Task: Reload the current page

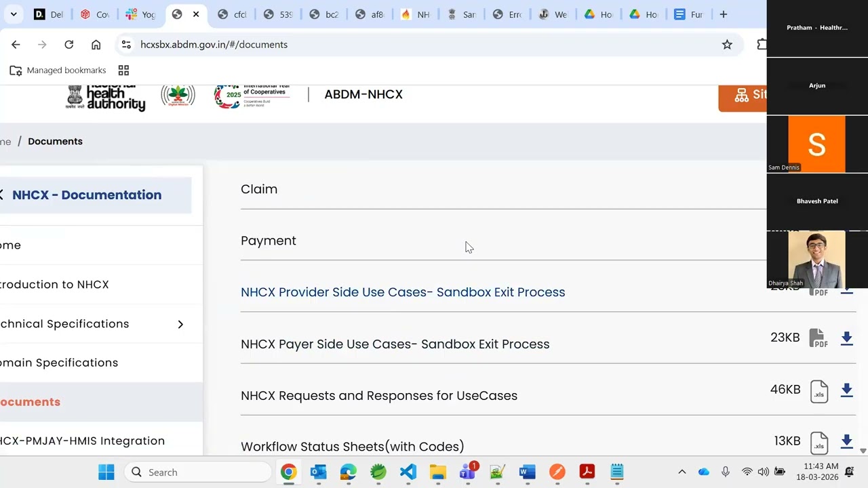Action: pyautogui.click(x=68, y=45)
